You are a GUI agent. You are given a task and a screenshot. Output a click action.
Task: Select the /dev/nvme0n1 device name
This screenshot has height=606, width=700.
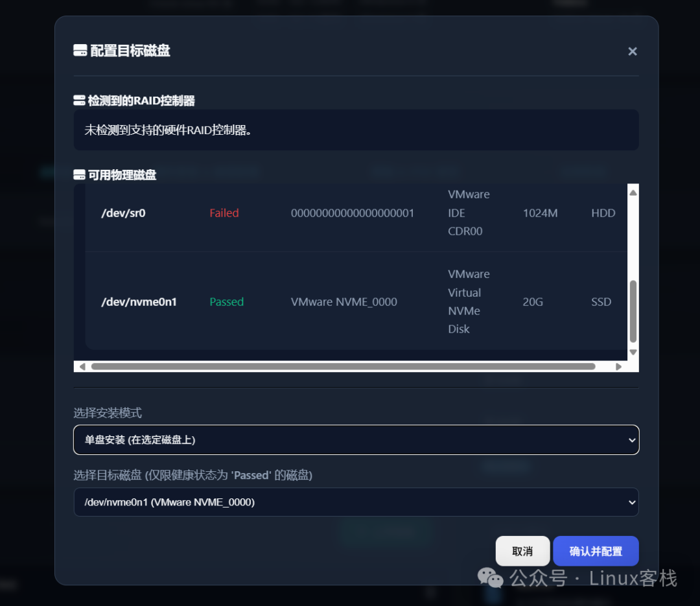(139, 302)
